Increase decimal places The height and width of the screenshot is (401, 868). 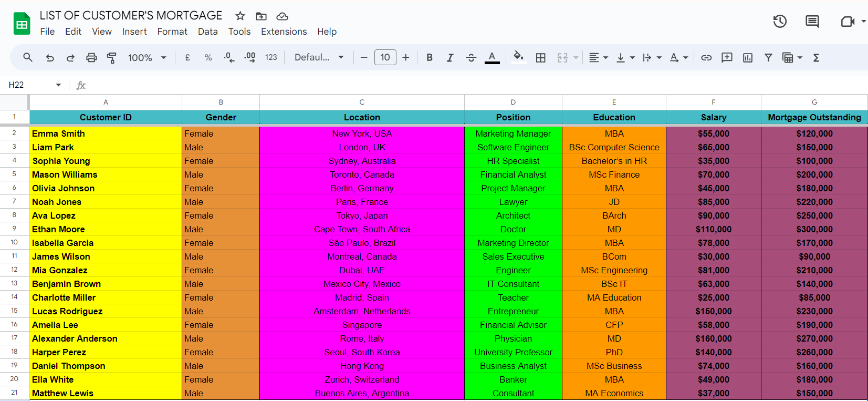point(250,58)
